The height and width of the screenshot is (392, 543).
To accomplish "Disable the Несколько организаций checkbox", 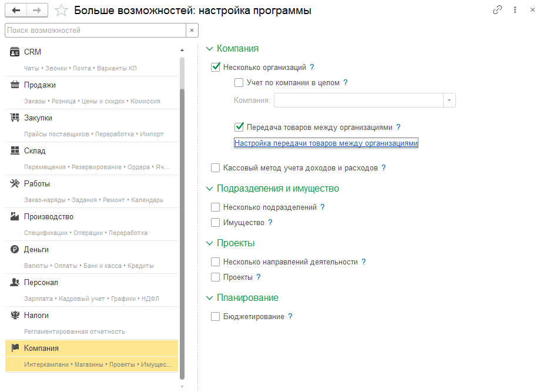I will pyautogui.click(x=216, y=68).
